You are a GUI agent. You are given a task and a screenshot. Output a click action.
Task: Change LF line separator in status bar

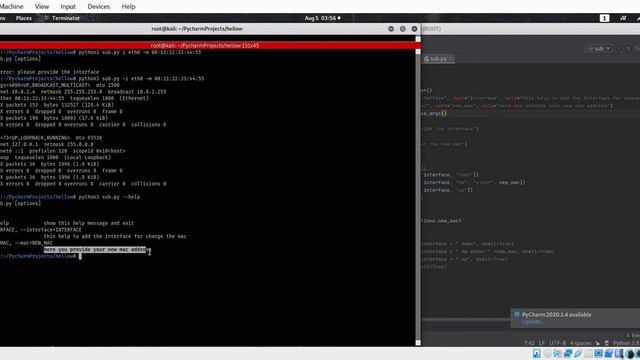pyautogui.click(x=542, y=343)
